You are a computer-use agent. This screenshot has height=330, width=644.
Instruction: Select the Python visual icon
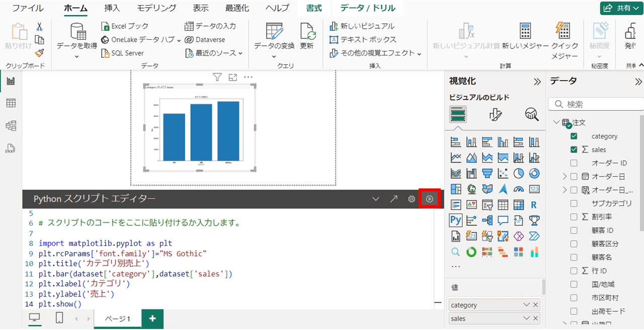pyautogui.click(x=456, y=220)
